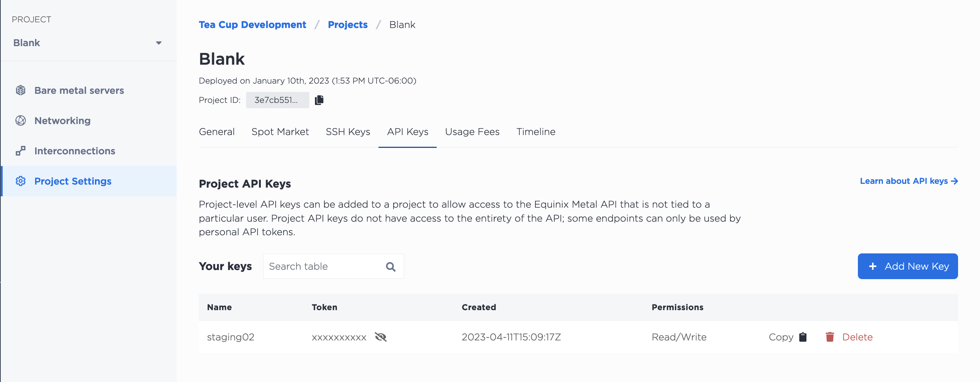Click the Delete text for staging02

pos(857,337)
